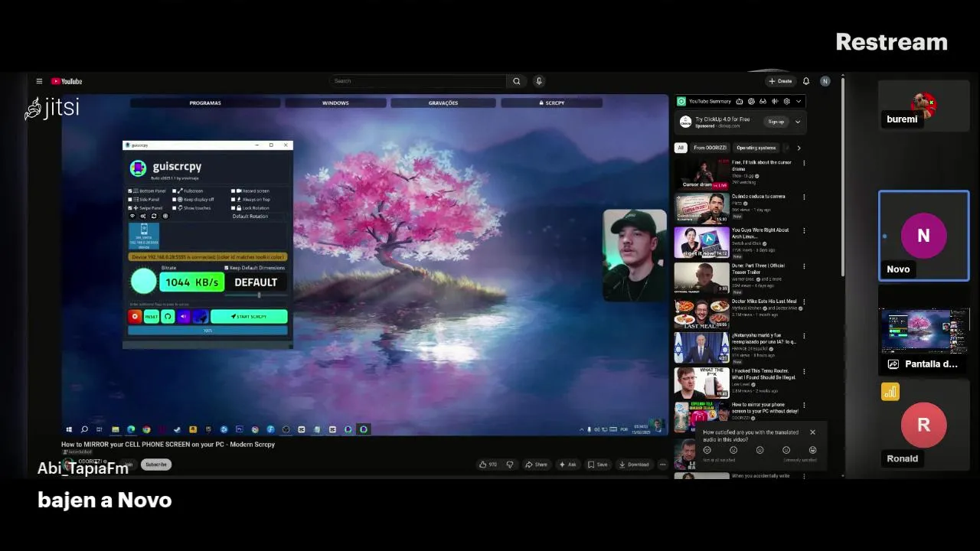Toggle Side Panel checkbox in guiscrcpy

(x=130, y=200)
